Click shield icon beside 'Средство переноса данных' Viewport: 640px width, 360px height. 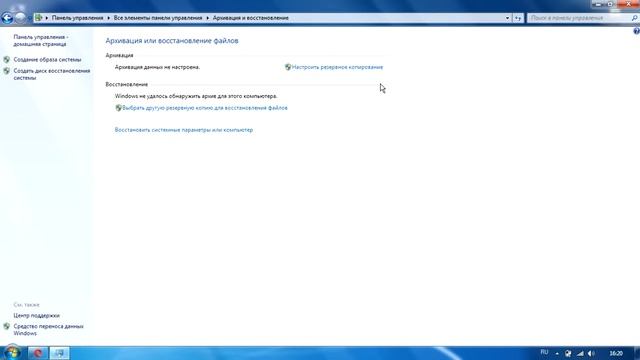(x=7, y=327)
